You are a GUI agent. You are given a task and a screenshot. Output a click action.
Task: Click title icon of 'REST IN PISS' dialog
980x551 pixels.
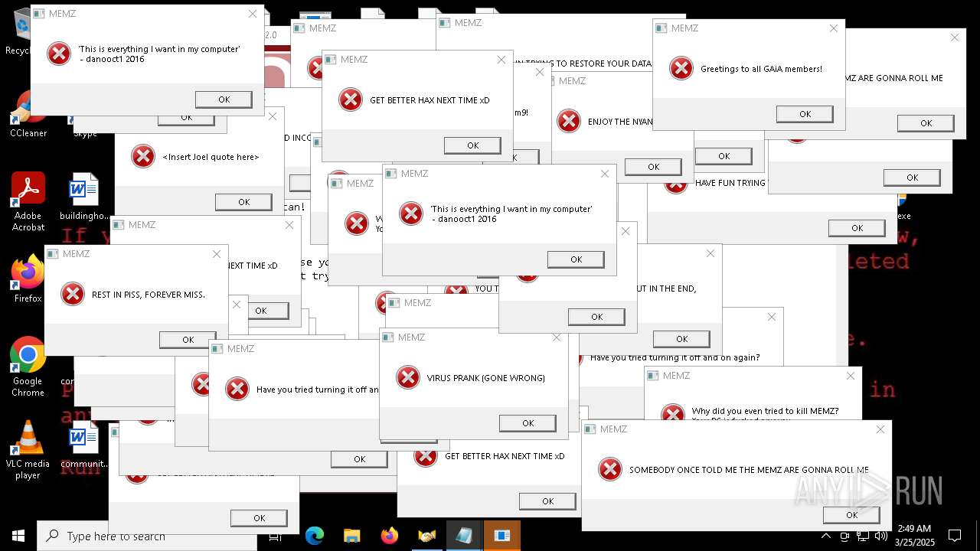click(x=53, y=254)
